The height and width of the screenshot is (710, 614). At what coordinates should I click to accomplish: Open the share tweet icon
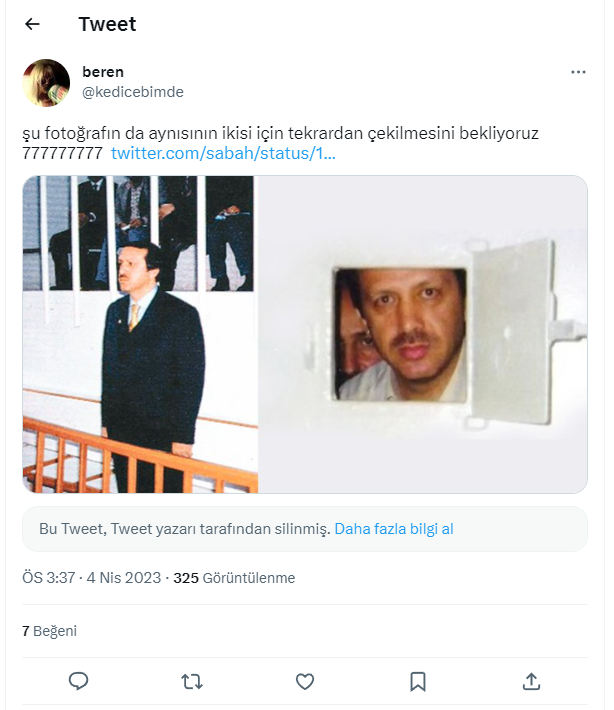click(x=532, y=681)
